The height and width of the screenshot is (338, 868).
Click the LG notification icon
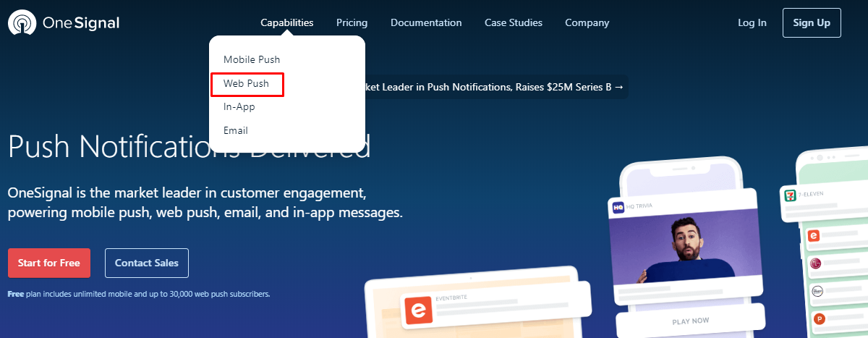pos(817,263)
